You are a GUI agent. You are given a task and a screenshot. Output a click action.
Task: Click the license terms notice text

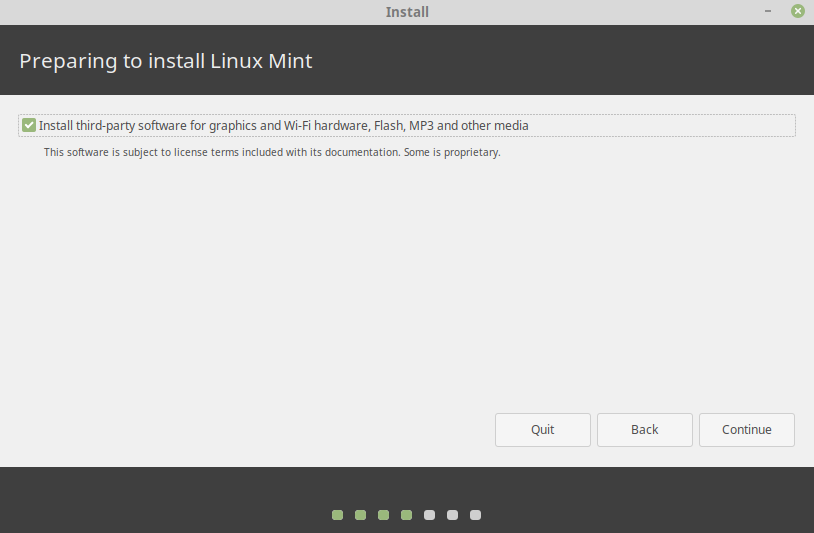tap(272, 152)
